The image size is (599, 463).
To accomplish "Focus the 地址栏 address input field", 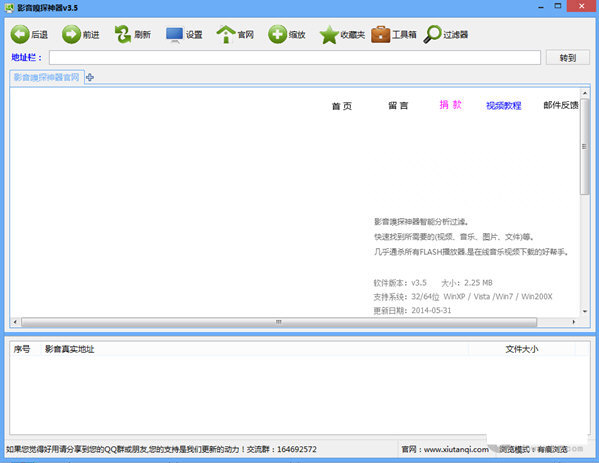I will (295, 58).
